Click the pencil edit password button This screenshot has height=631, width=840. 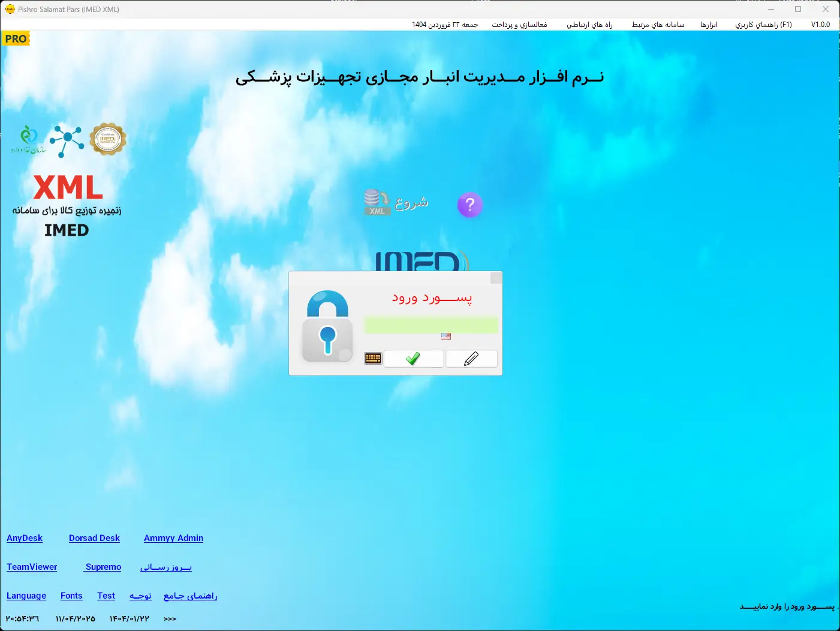pyautogui.click(x=471, y=359)
